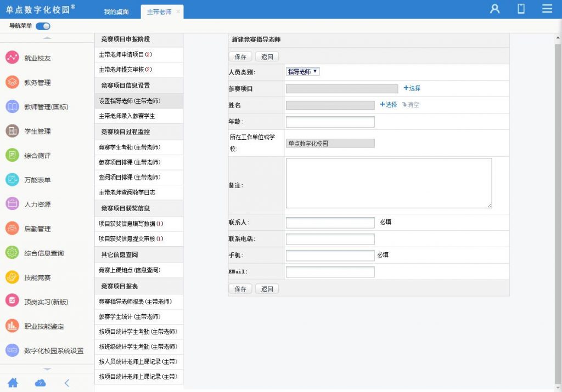
Task: Focus the 年龄 input field
Action: pos(330,122)
